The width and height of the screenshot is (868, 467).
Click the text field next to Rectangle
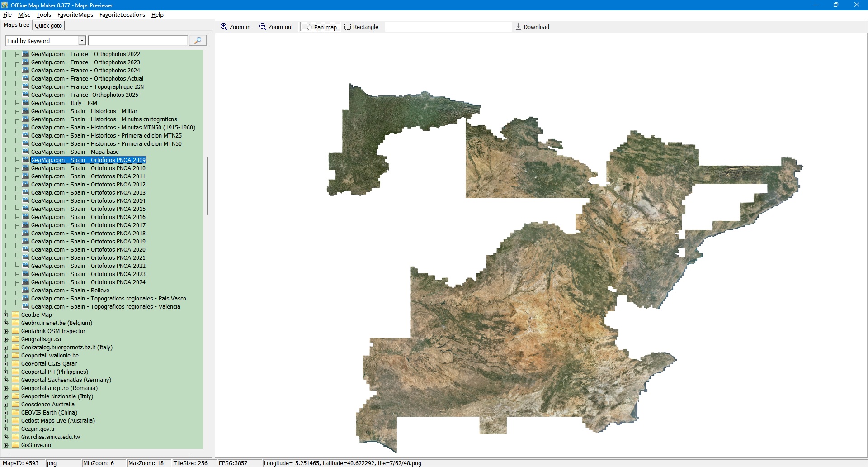point(448,27)
